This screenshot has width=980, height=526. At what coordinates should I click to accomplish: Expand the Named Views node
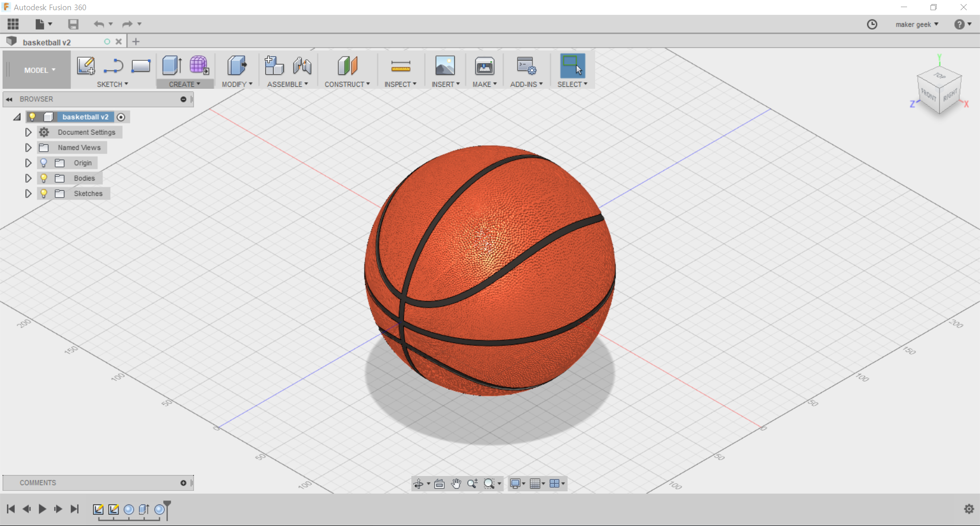point(29,147)
